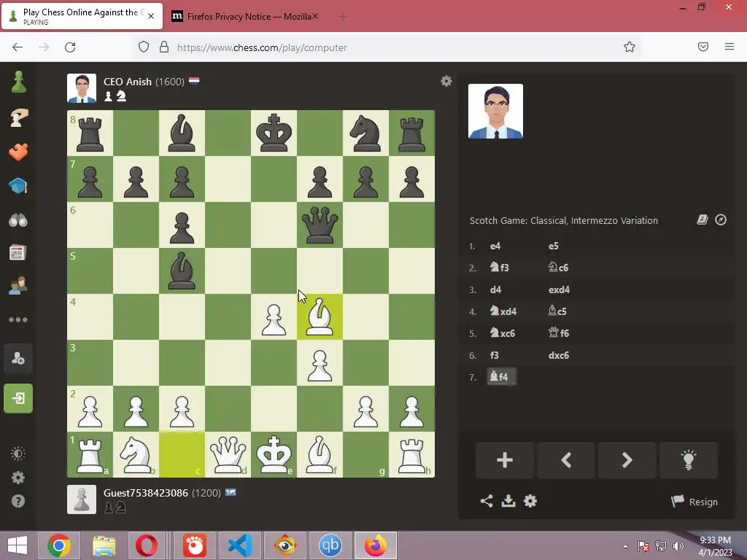Share the game using share icon
Image resolution: width=747 pixels, height=560 pixels.
(487, 501)
